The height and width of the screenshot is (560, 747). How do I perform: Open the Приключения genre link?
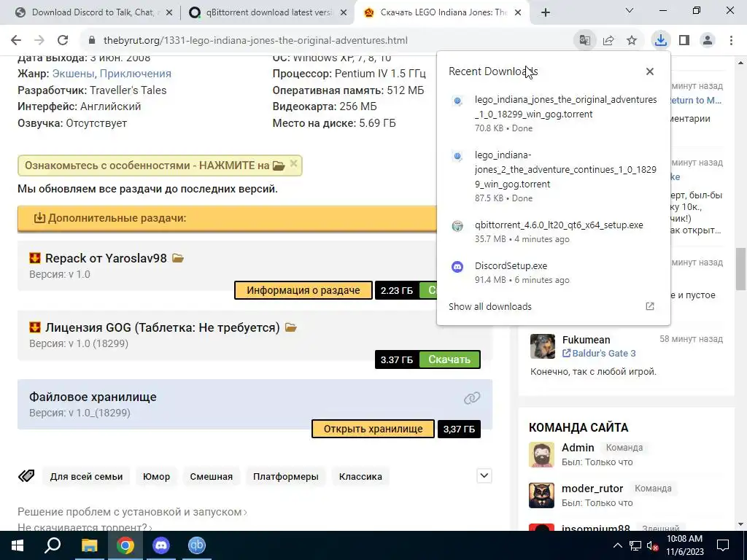pos(135,74)
